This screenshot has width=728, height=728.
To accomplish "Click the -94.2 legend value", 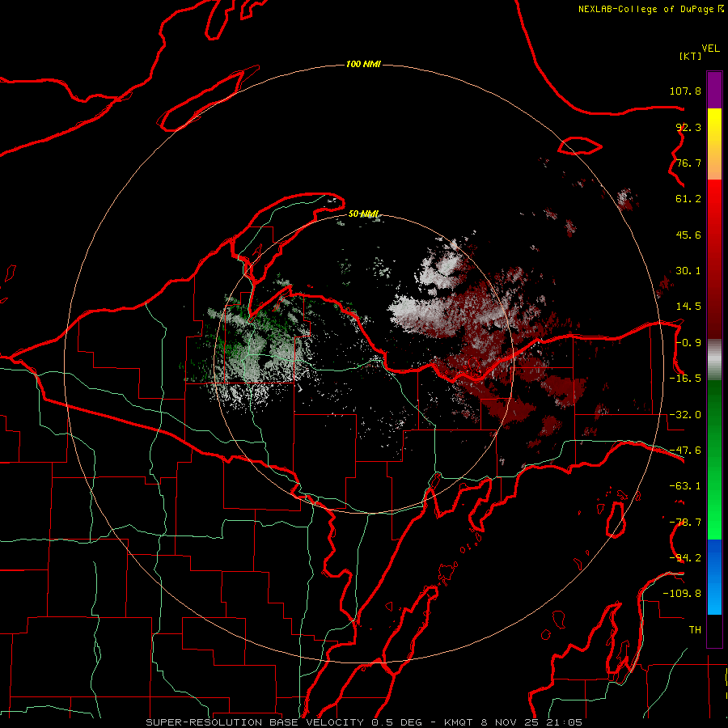I will pyautogui.click(x=685, y=557).
